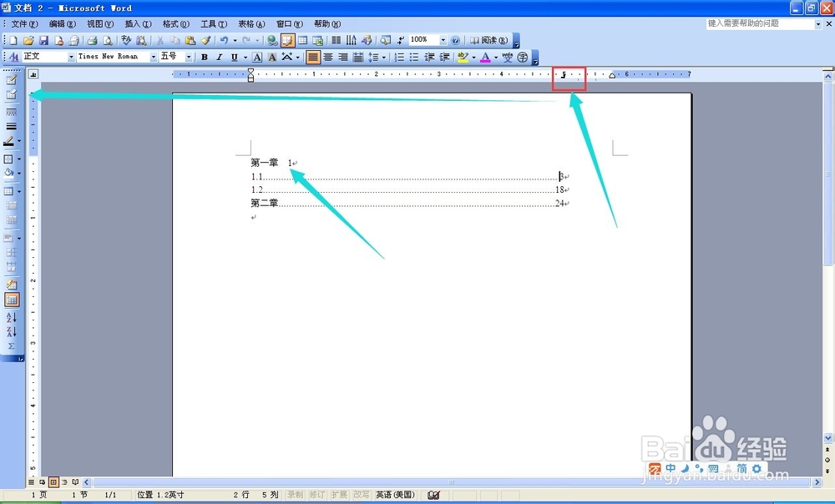835x504 pixels.
Task: Open the zoom percentage dropdown
Action: coord(443,40)
